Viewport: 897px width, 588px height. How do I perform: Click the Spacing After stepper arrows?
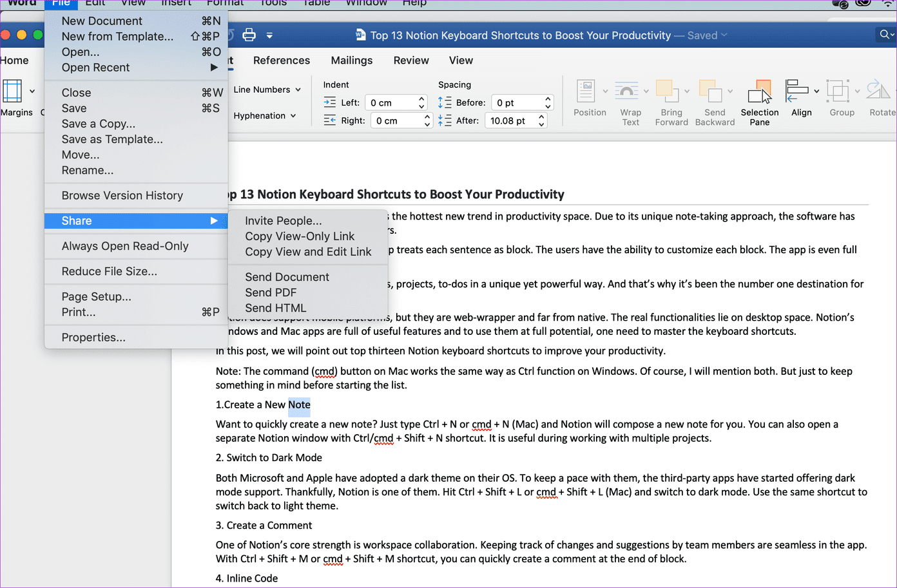[x=541, y=120]
